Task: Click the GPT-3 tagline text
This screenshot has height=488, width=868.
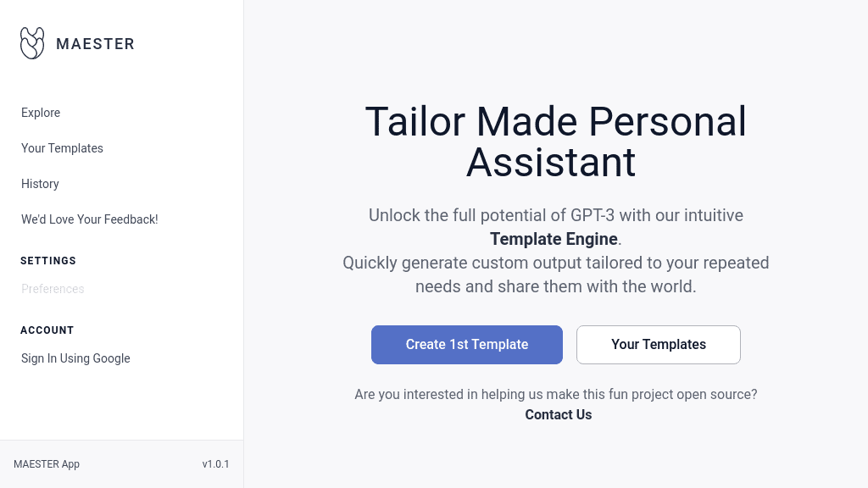Action: [x=556, y=215]
